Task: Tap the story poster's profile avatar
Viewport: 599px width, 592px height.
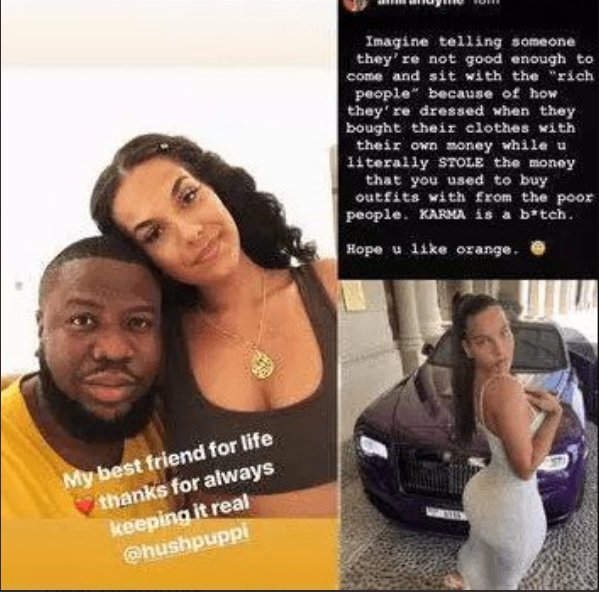Action: pos(356,4)
